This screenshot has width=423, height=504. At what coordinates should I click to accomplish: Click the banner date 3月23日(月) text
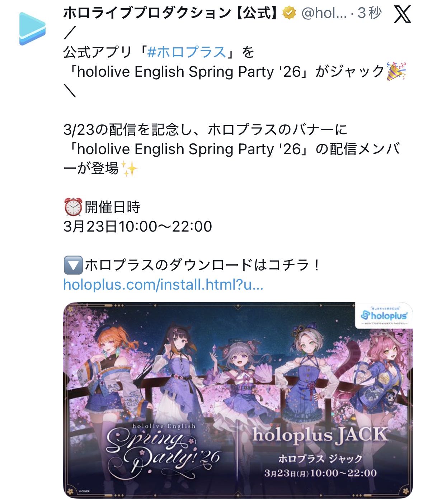pyautogui.click(x=286, y=473)
